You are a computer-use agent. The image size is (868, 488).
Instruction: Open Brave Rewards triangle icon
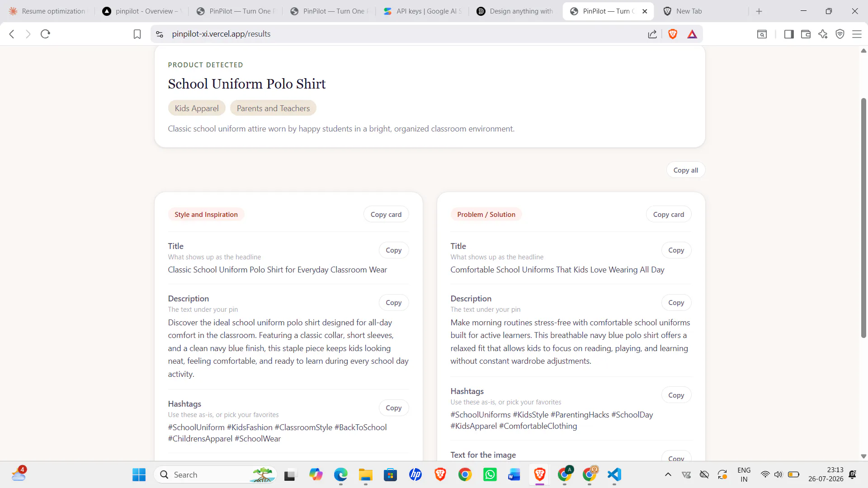tap(692, 34)
